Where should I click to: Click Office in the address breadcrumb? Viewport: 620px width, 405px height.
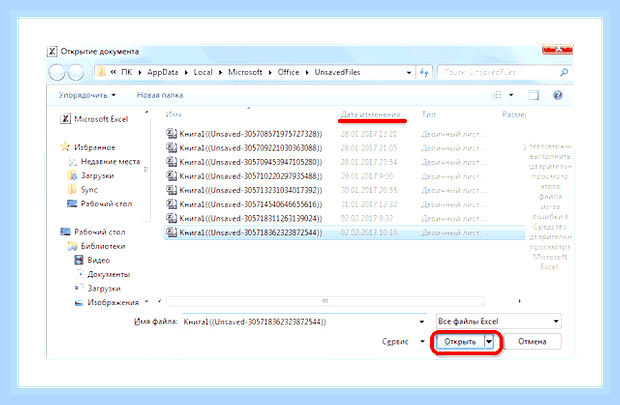click(x=288, y=72)
